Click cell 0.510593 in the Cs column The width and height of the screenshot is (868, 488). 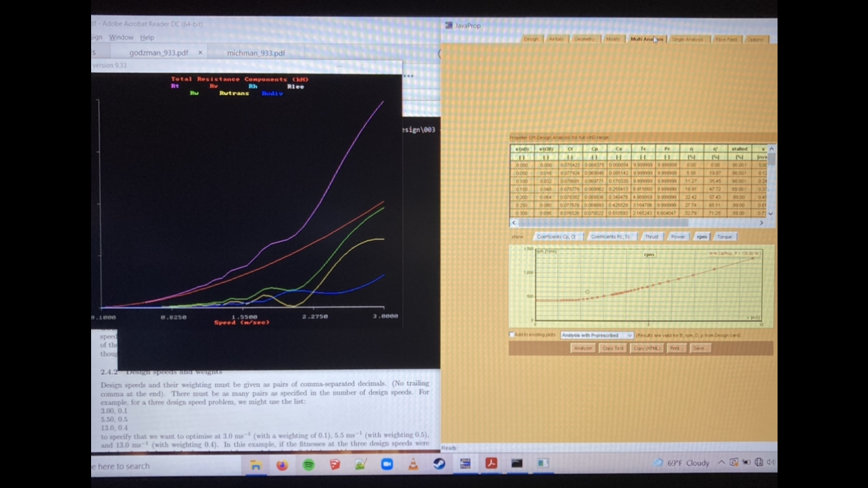(619, 213)
